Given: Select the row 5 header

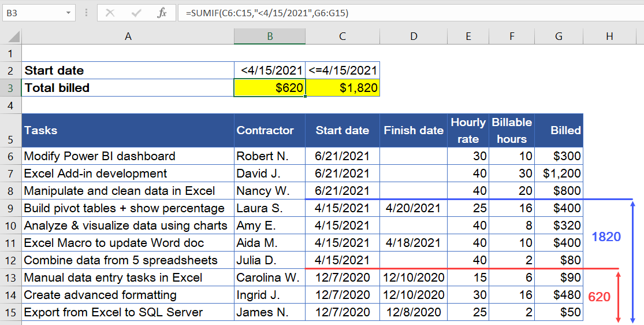Looking at the screenshot, I should coord(10,131).
